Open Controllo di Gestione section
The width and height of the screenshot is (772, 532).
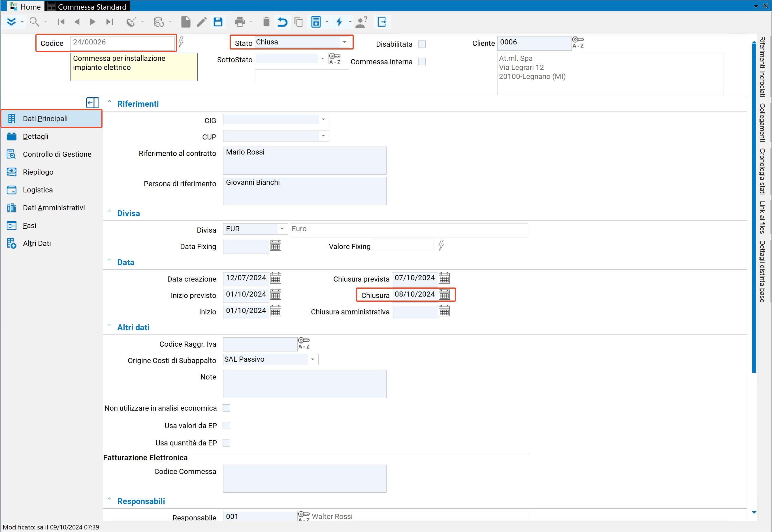click(x=52, y=154)
